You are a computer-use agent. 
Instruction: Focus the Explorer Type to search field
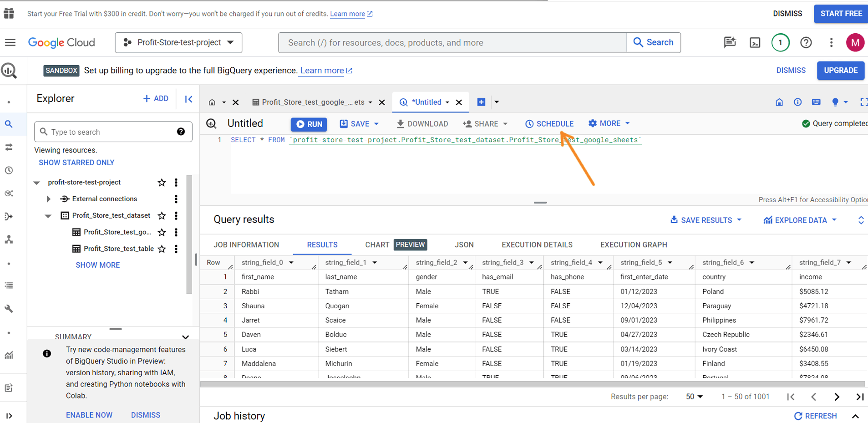click(x=113, y=132)
